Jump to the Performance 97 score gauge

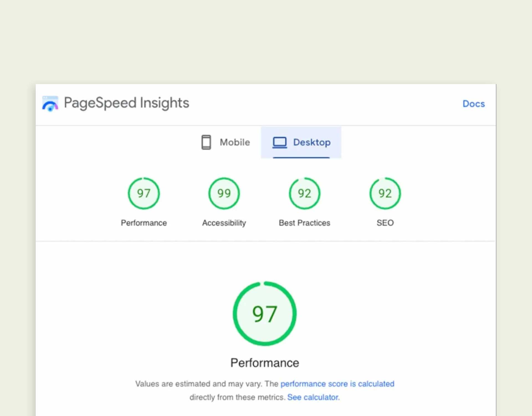(x=144, y=193)
